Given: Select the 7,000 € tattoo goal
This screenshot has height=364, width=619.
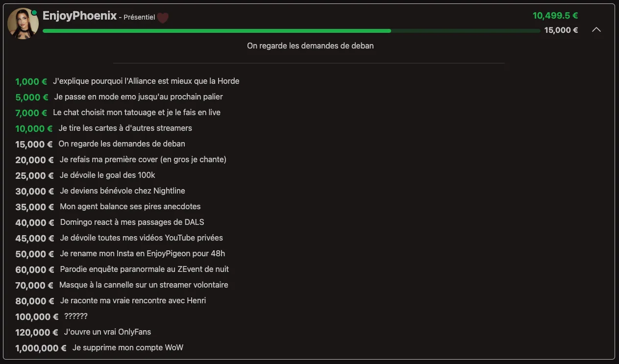Looking at the screenshot, I should 118,113.
